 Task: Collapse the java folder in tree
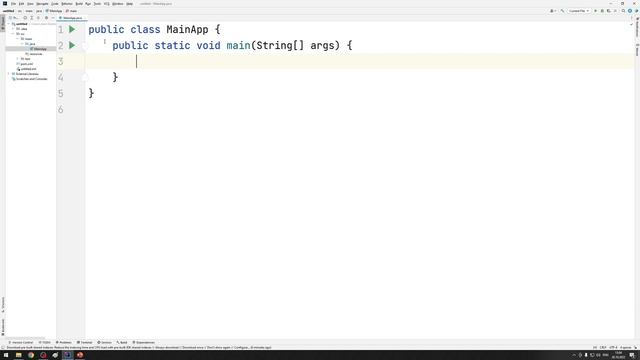[22, 44]
